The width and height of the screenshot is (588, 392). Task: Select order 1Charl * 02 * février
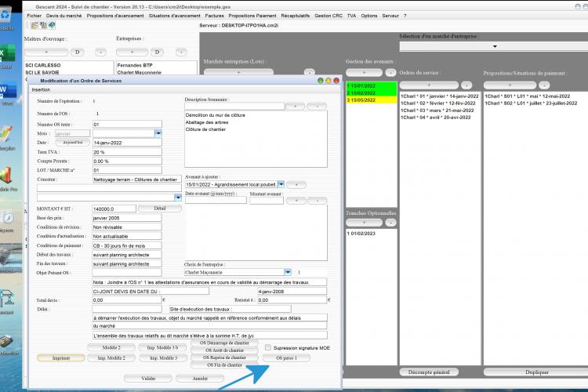click(438, 103)
